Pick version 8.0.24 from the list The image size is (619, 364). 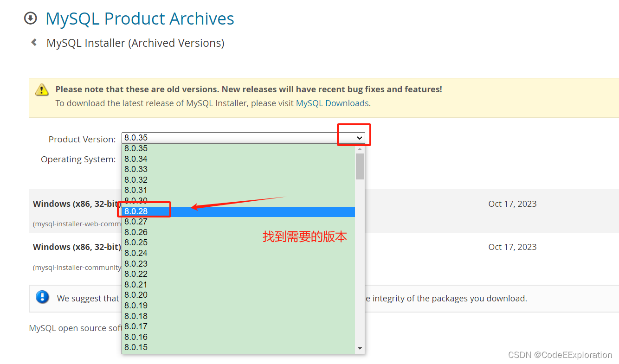tap(239, 253)
